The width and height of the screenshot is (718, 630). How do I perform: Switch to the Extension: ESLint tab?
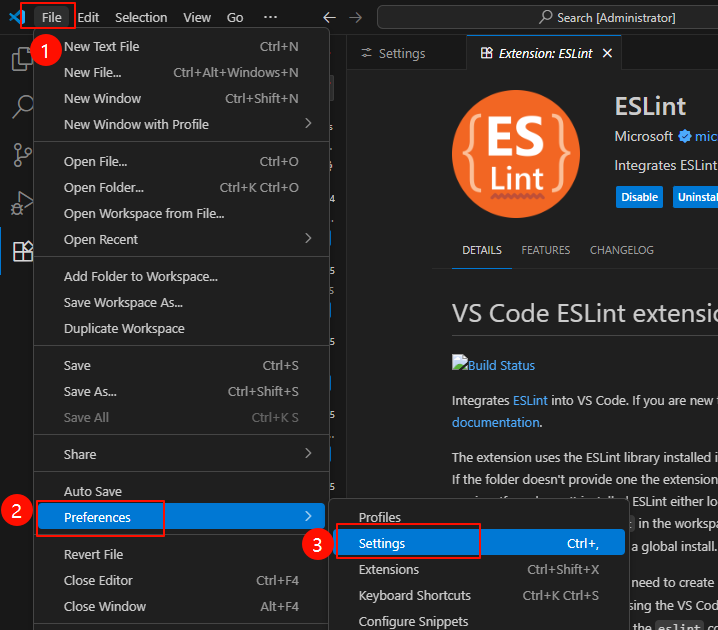(544, 54)
